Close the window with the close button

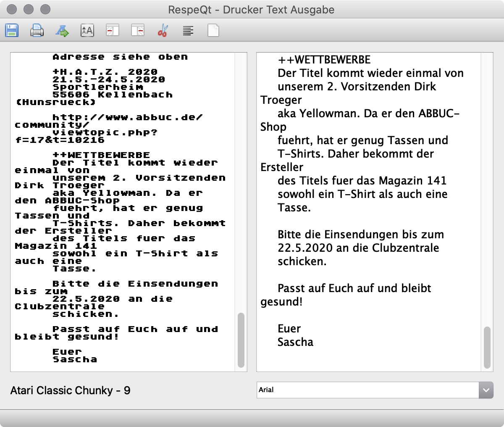click(x=12, y=9)
